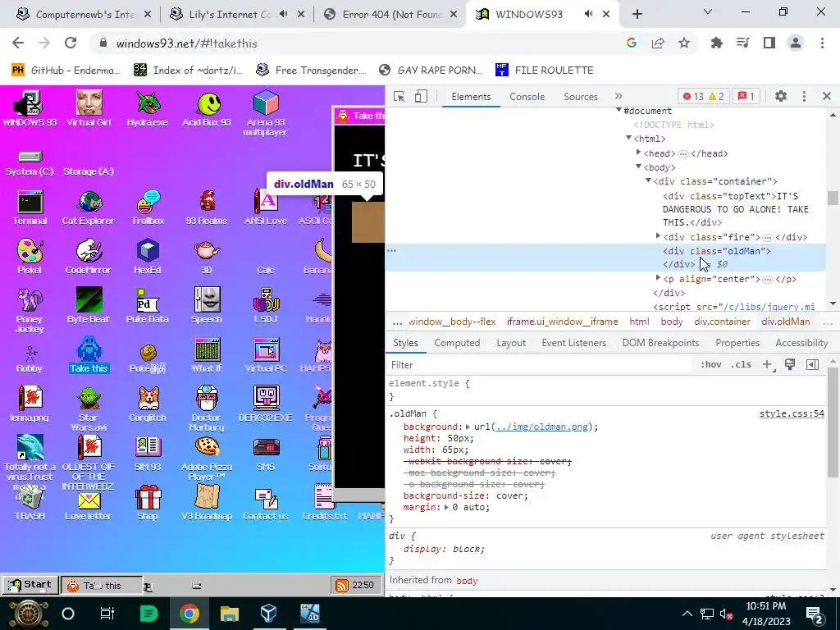
Task: Open Poney Jockey icon
Action: [30, 310]
